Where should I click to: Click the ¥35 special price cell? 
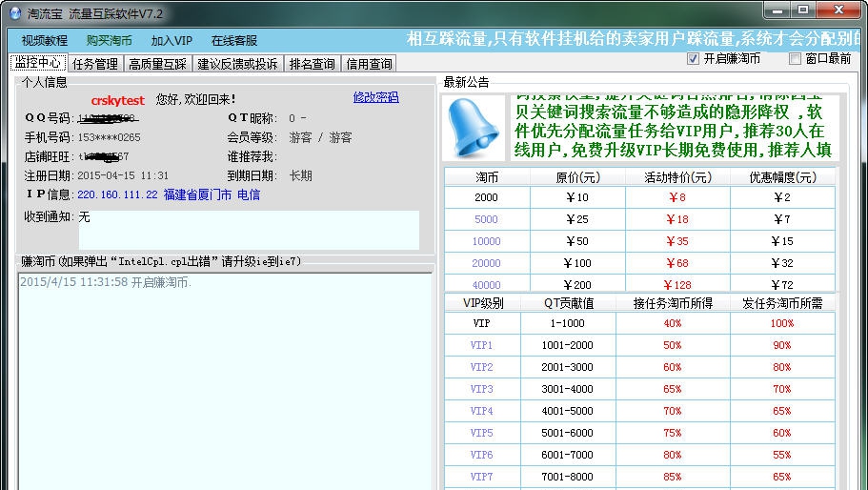677,241
